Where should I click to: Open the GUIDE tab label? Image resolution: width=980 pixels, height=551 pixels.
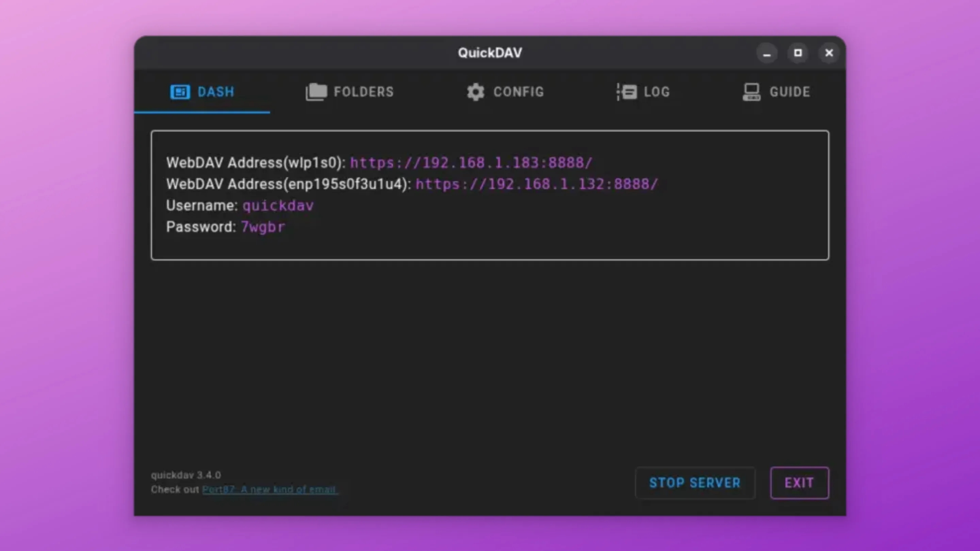tap(790, 91)
